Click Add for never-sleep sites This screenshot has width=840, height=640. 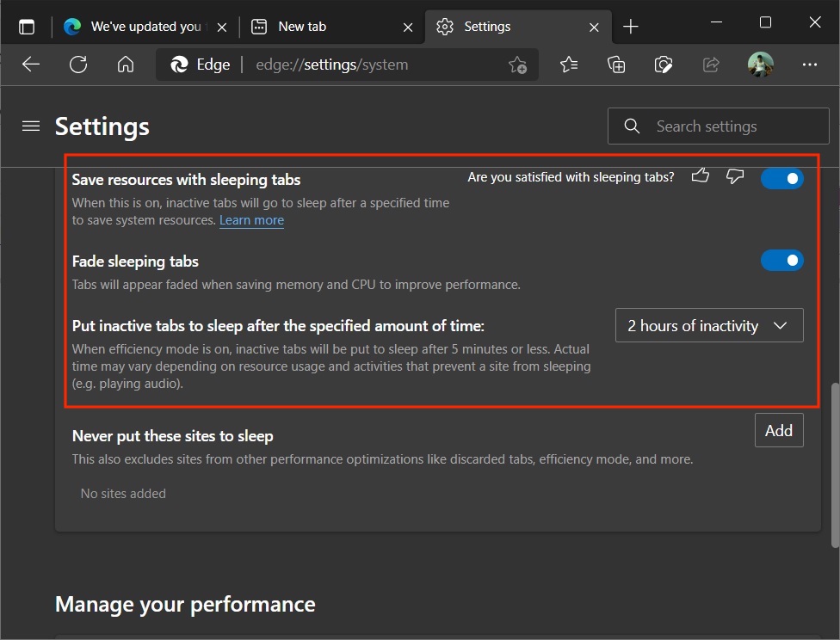[x=778, y=431]
